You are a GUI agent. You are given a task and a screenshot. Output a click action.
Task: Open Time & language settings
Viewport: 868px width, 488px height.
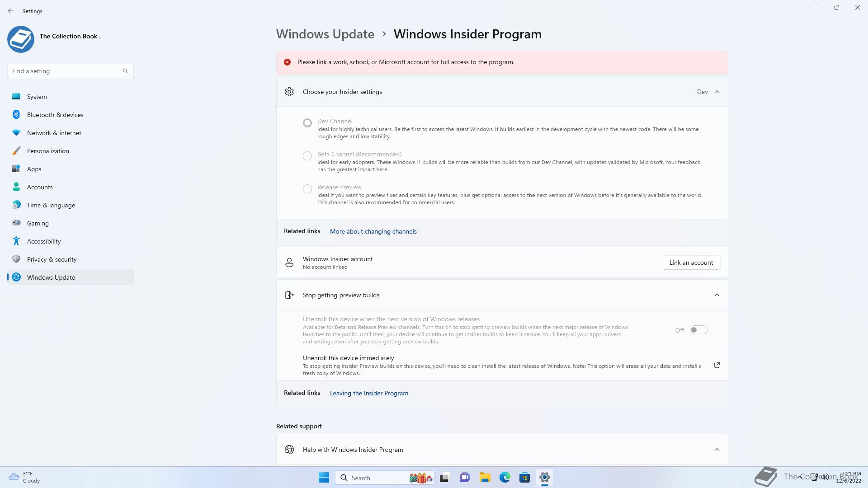click(x=71, y=205)
